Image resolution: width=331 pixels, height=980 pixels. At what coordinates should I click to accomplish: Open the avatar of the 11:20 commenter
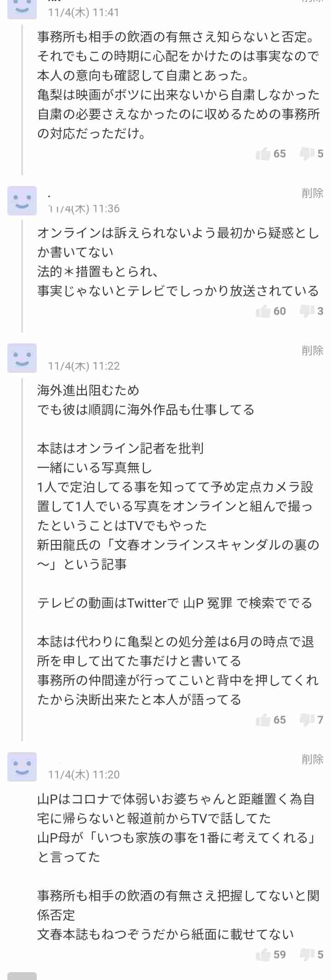coord(22,767)
